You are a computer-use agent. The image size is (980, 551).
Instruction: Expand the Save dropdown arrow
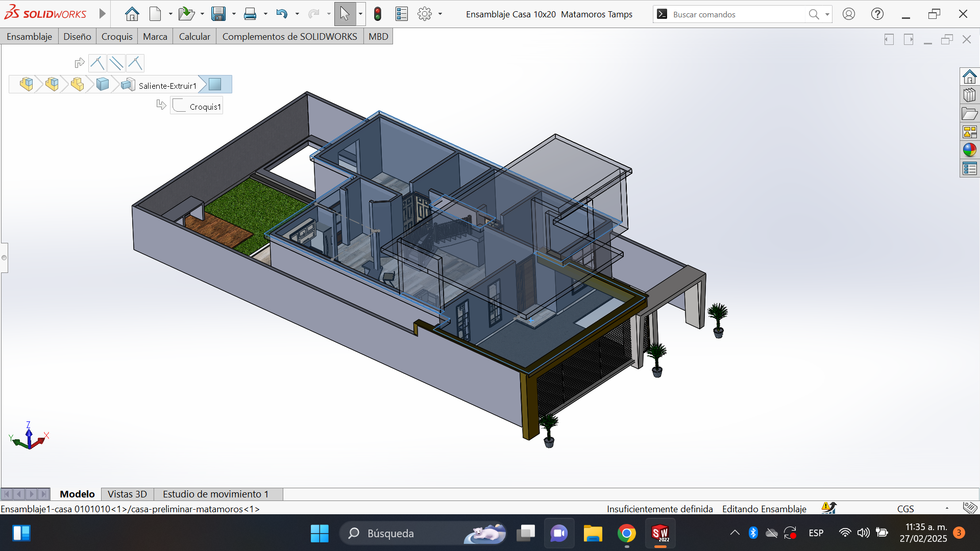point(234,14)
